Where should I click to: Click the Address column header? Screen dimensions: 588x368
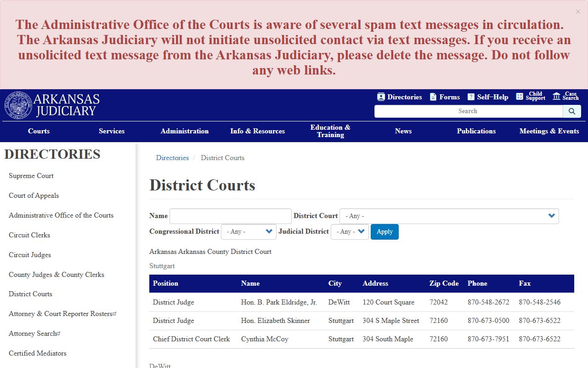[375, 283]
